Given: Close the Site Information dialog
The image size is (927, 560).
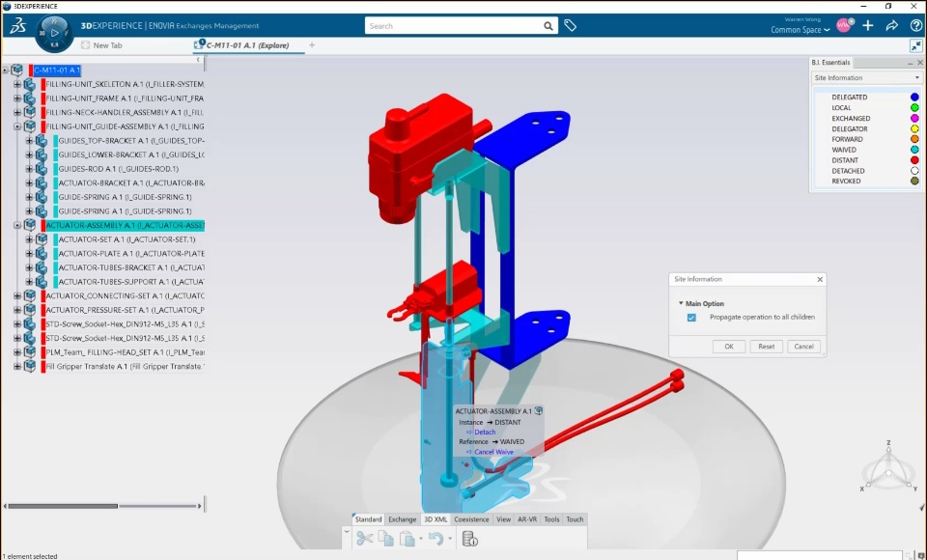Looking at the screenshot, I should pos(820,279).
